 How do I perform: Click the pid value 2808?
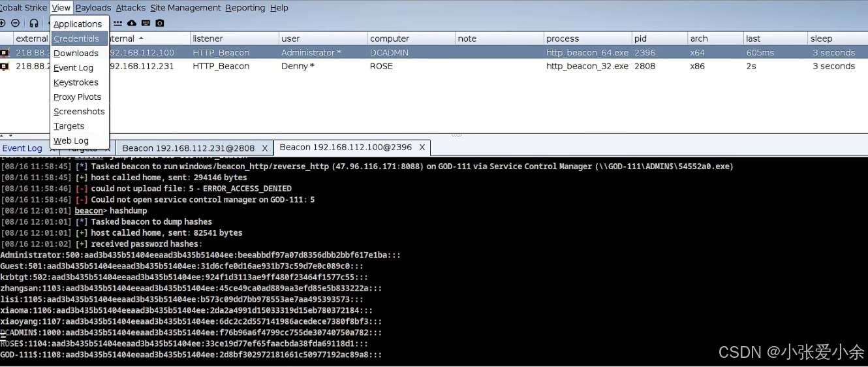pos(645,66)
